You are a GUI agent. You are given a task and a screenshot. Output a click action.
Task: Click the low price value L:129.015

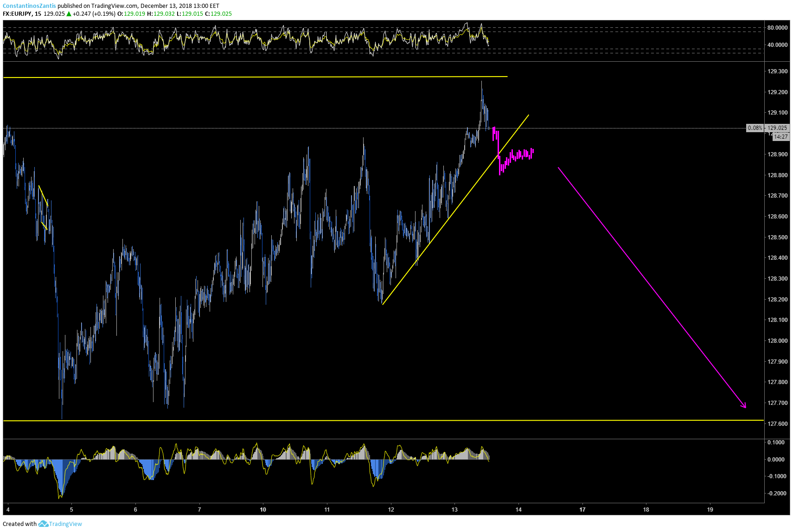(x=190, y=14)
